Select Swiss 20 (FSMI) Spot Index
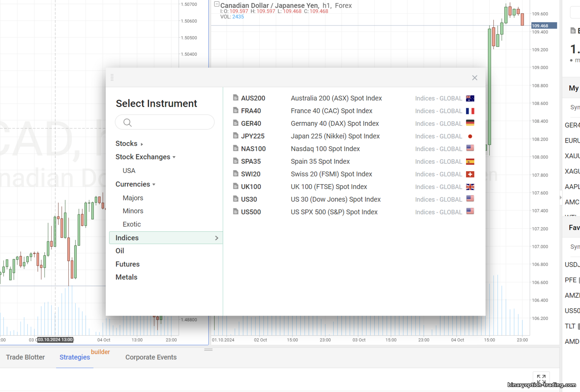This screenshot has height=392, width=580. click(x=331, y=174)
